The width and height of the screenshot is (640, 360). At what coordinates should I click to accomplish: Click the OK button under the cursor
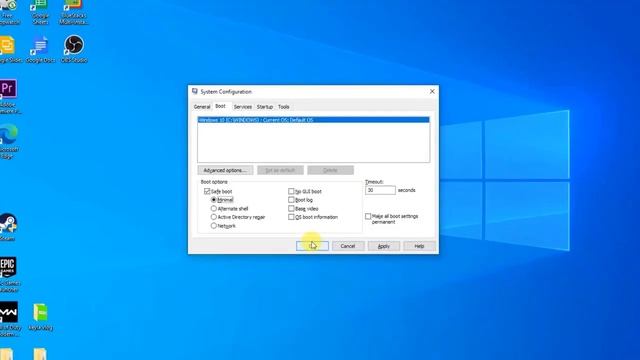point(312,246)
